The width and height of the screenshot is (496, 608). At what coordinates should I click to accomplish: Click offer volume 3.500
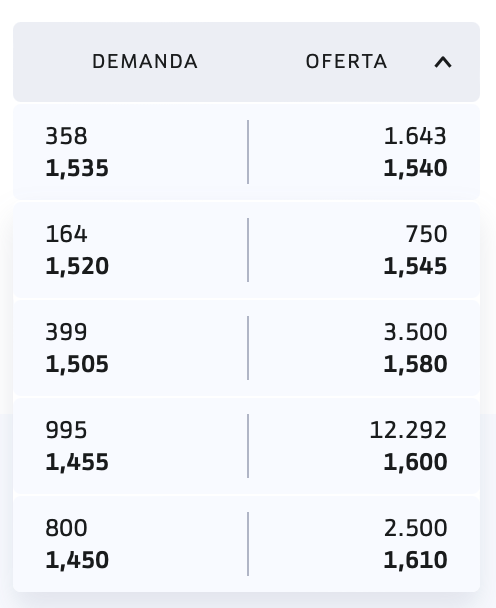[415, 332]
